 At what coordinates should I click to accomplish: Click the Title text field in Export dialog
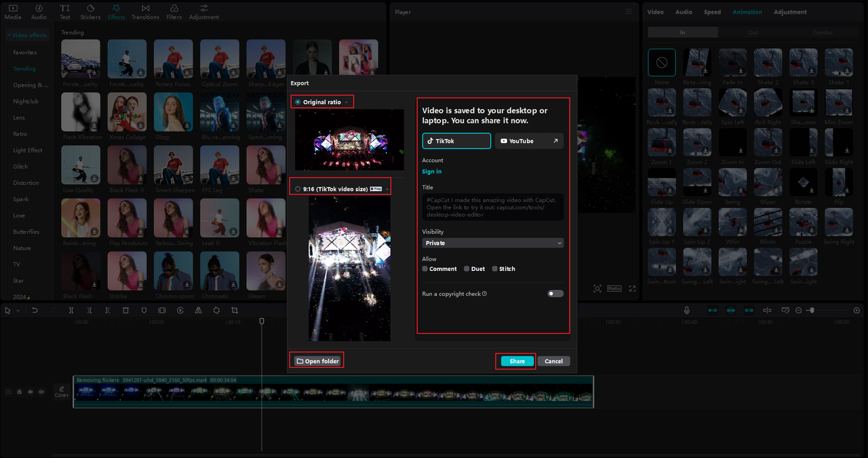click(x=493, y=207)
